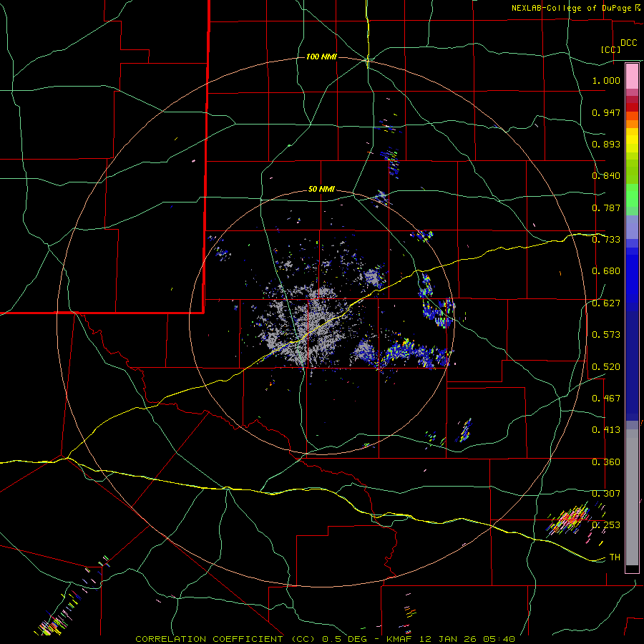Click the 0.893 legend value
The width and height of the screenshot is (644, 644).
tap(606, 144)
